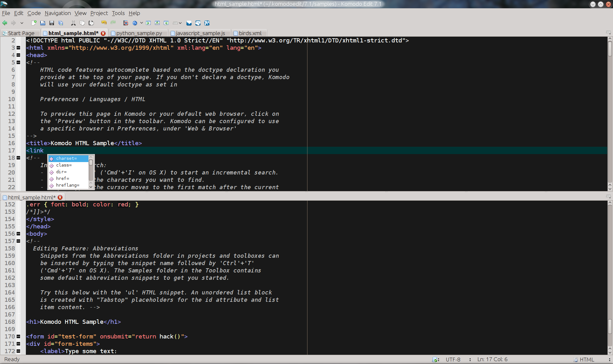Toggle the right pane visibility
613x364 pixels.
166,23
